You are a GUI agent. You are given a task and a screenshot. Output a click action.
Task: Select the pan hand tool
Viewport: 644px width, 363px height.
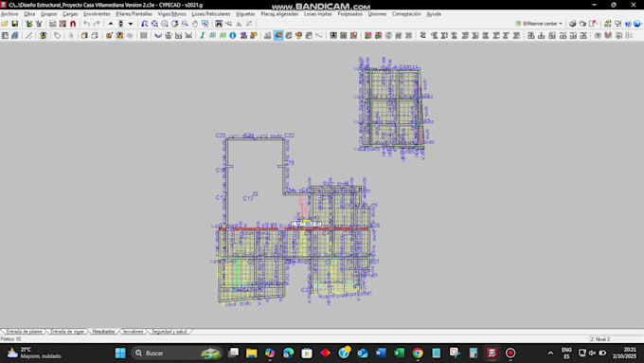pyautogui.click(x=195, y=24)
